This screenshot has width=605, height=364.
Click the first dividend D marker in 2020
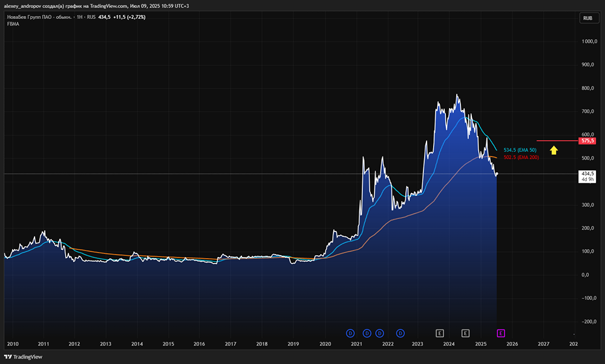[350, 333]
